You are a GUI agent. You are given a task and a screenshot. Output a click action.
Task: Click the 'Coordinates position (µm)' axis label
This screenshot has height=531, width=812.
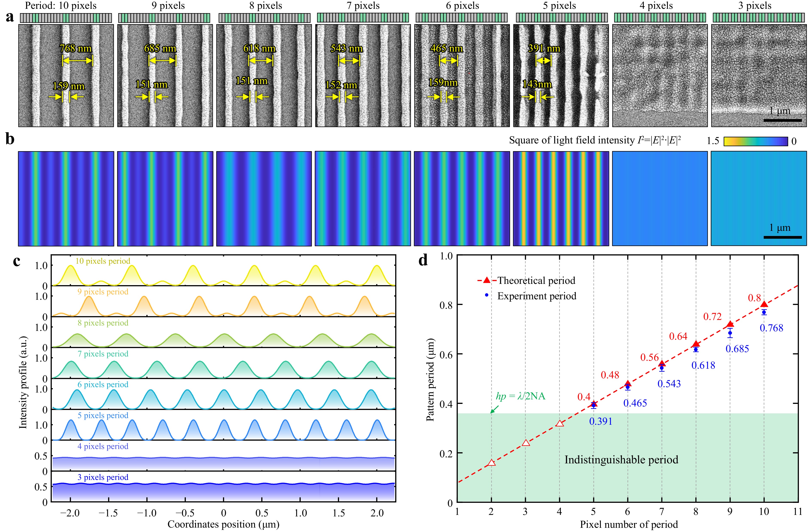(223, 524)
